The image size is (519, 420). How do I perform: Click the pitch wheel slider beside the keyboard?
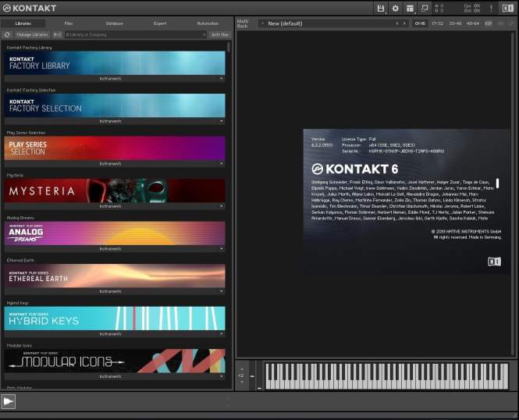coord(253,376)
